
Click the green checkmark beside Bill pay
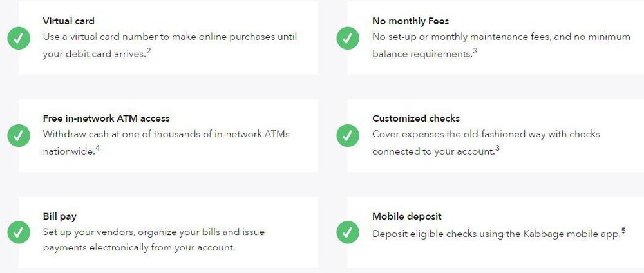[19, 232]
